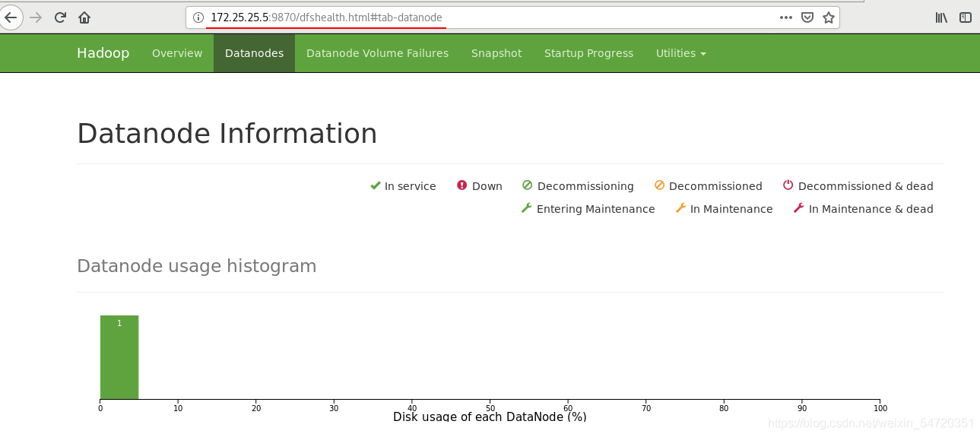Open the Datanode Volume Failures tab
Viewport: 980px width, 437px height.
[377, 53]
